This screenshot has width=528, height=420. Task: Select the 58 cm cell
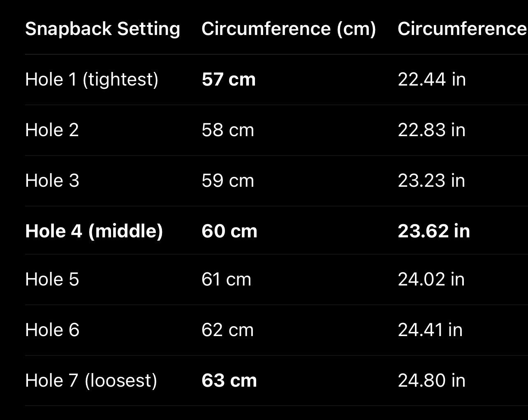click(228, 130)
